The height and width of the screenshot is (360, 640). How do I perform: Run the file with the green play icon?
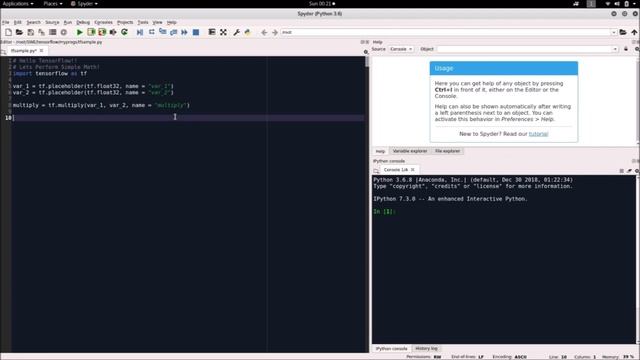pos(80,32)
